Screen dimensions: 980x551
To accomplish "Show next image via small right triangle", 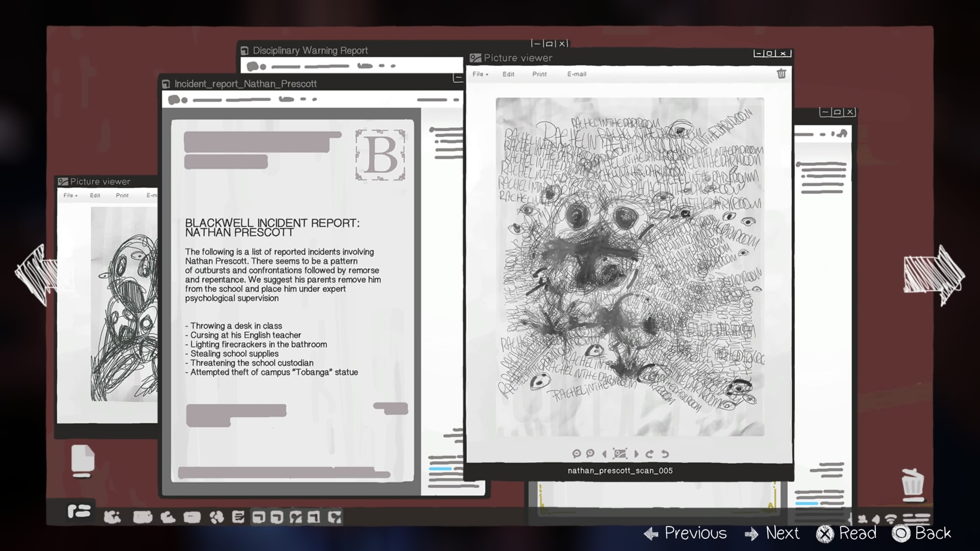I will 636,454.
